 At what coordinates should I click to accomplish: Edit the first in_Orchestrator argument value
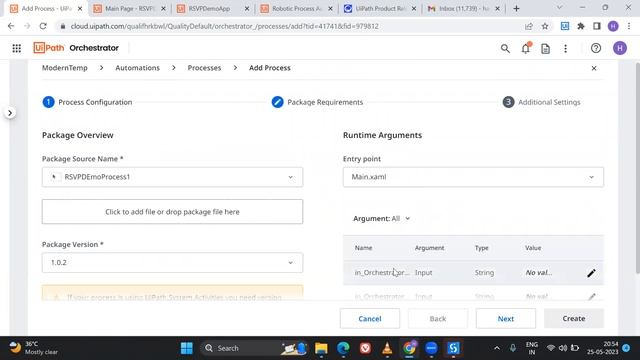(x=591, y=273)
